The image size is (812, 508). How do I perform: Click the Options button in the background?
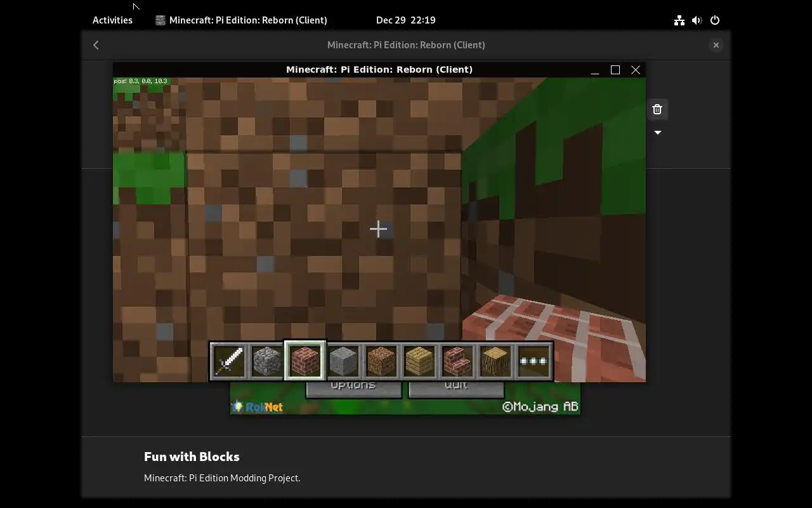353,389
